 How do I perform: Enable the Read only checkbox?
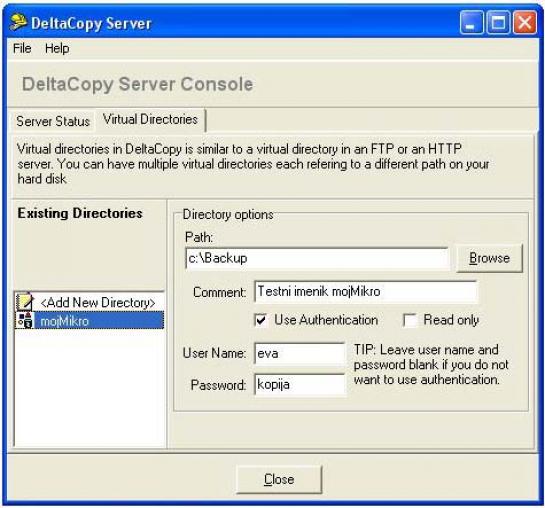(410, 320)
